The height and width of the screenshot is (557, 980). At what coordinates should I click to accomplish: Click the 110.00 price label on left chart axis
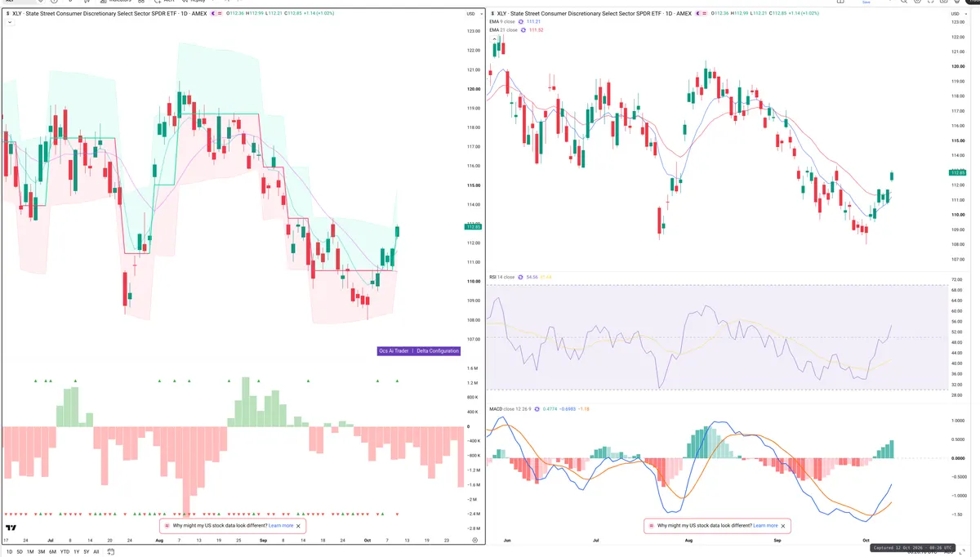pos(474,282)
